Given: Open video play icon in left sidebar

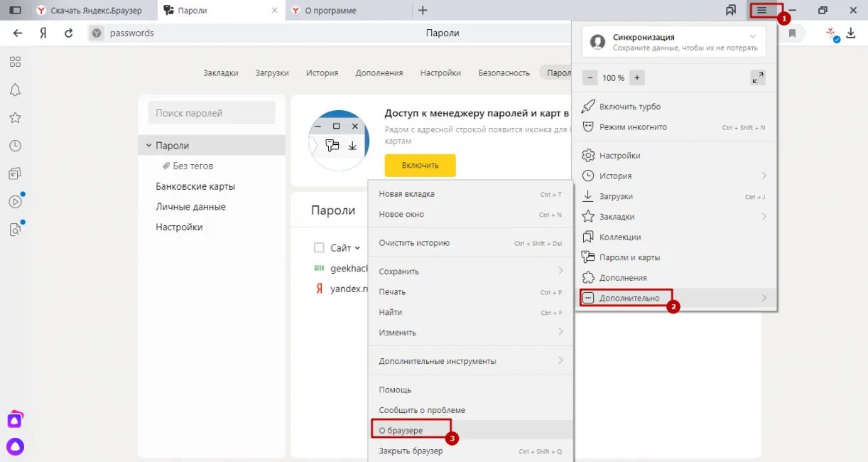Looking at the screenshot, I should 15,201.
